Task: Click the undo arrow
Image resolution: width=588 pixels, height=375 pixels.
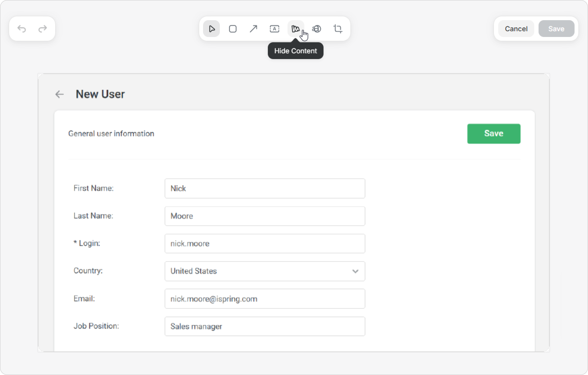Action: click(22, 29)
